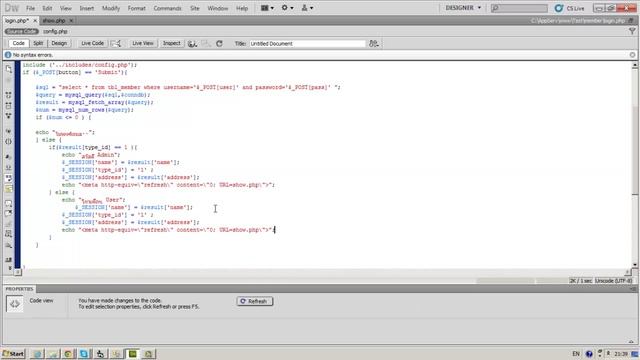Switch to the show.php document tab

pos(53,20)
